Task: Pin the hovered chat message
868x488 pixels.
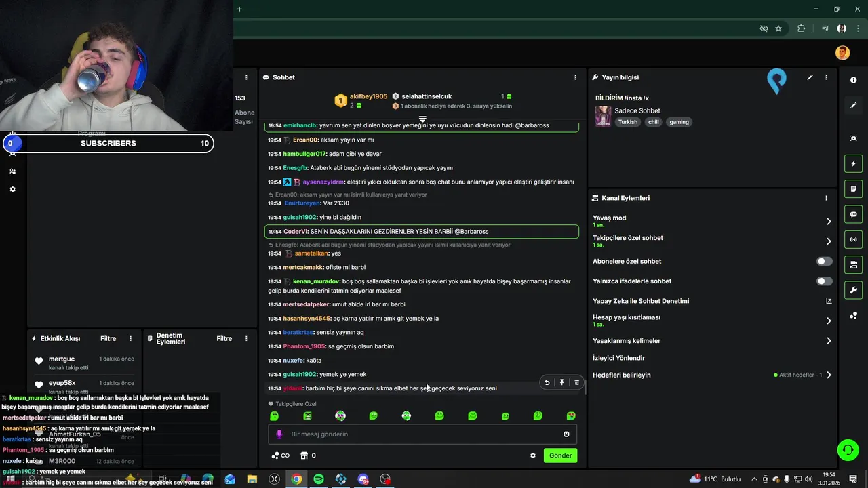Action: pos(561,382)
